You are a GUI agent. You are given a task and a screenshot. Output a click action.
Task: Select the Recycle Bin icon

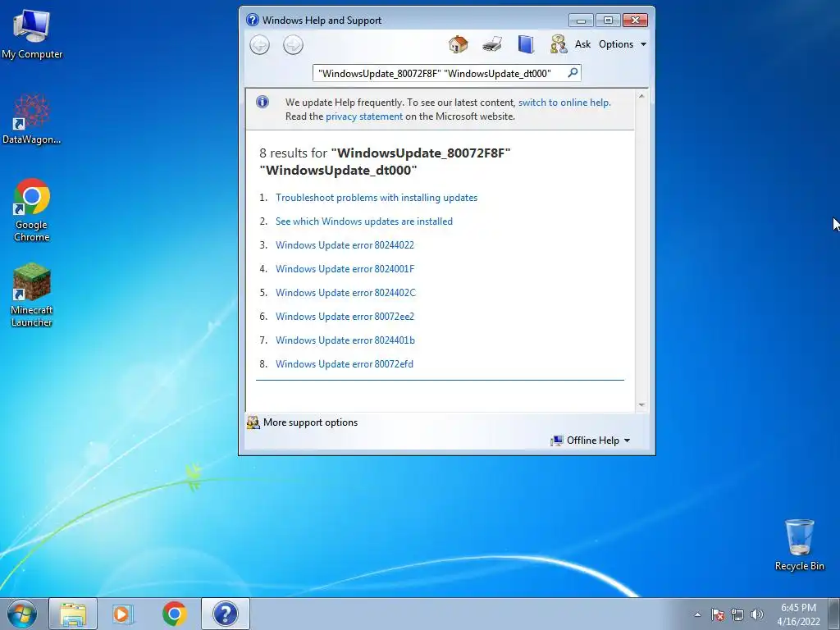pyautogui.click(x=799, y=545)
